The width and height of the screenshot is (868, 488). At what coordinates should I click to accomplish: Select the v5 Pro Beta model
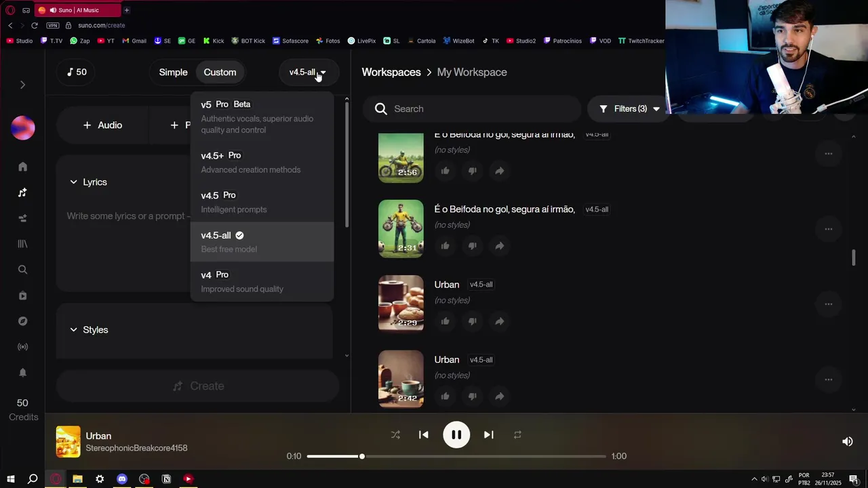click(x=262, y=117)
